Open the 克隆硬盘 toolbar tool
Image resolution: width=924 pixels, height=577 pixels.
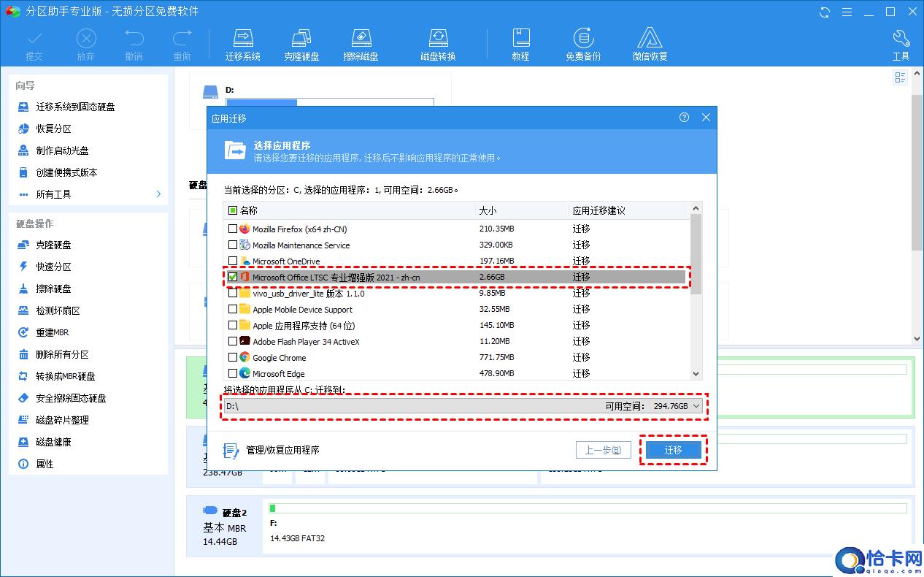(x=301, y=45)
